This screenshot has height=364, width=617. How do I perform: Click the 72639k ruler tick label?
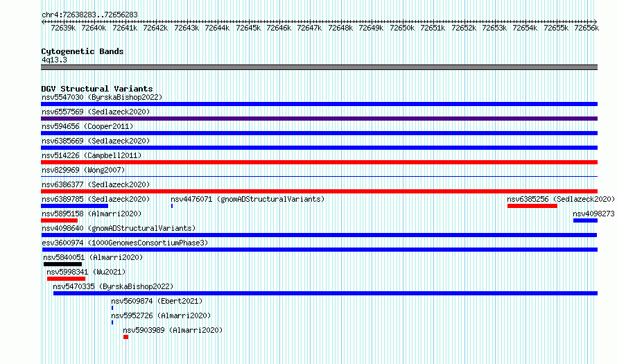pos(63,28)
